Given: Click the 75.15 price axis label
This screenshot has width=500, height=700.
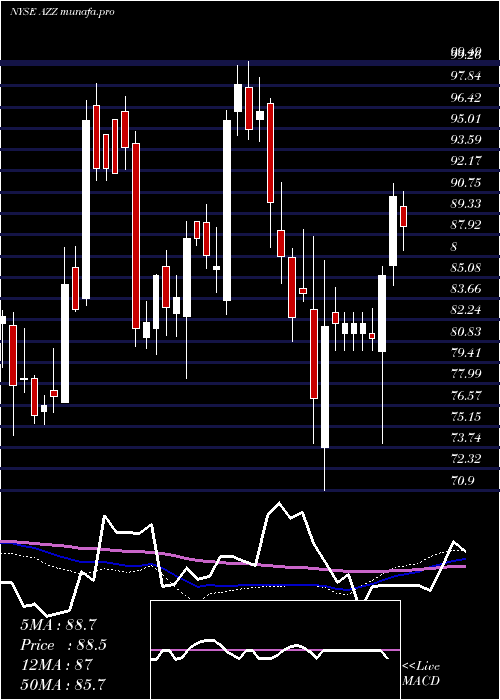Looking at the screenshot, I should click(466, 417).
